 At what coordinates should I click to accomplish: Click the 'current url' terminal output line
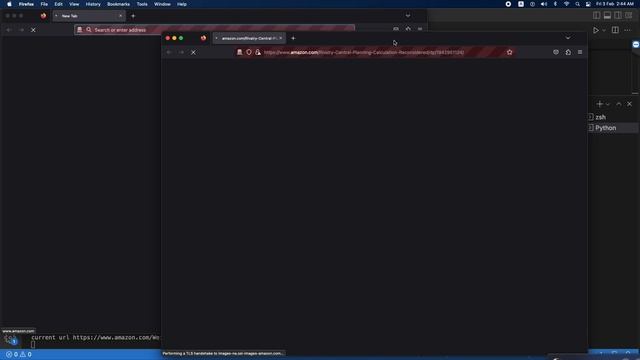(x=95, y=338)
